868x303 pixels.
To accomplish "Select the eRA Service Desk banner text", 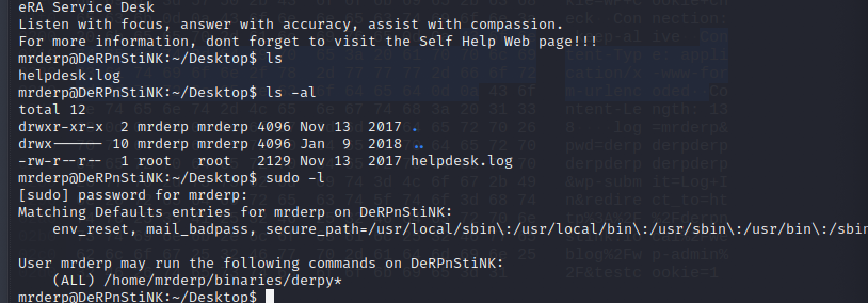I will pos(86,7).
